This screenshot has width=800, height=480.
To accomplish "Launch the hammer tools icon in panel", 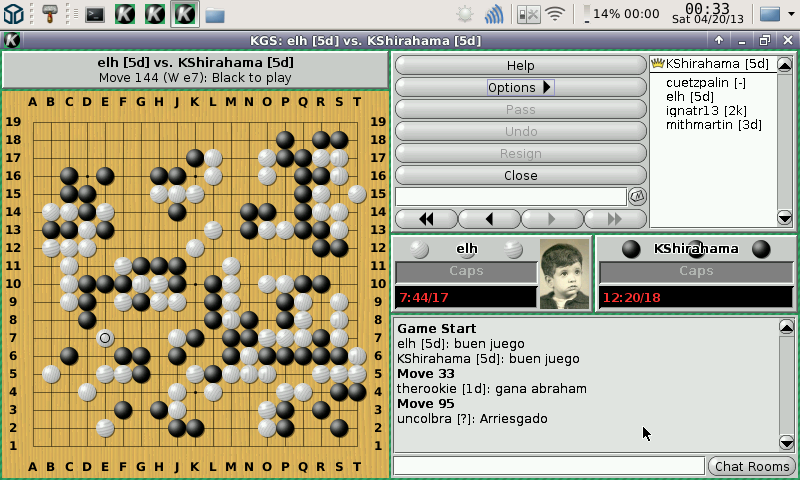I will 49,14.
